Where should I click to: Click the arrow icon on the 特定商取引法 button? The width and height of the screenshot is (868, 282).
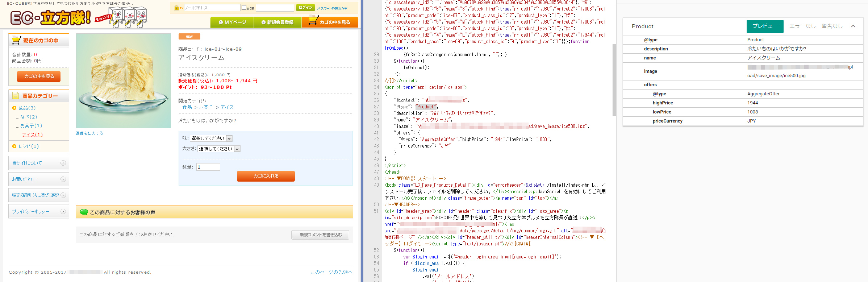(x=63, y=195)
